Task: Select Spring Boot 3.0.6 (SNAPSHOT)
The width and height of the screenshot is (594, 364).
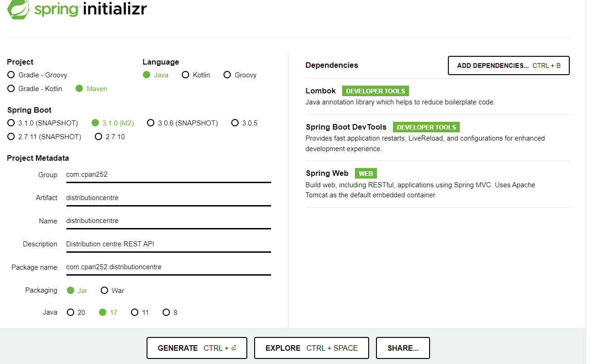Action: pos(151,123)
